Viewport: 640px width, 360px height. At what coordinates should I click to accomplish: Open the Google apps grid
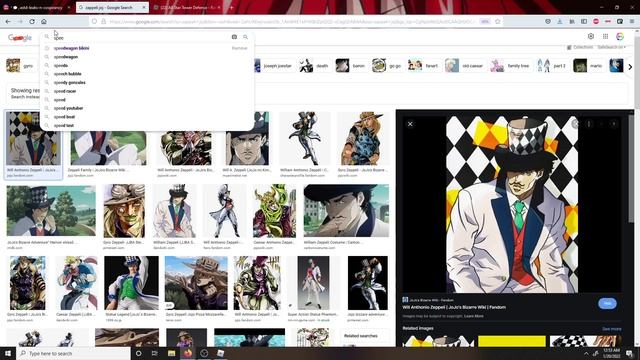point(605,36)
